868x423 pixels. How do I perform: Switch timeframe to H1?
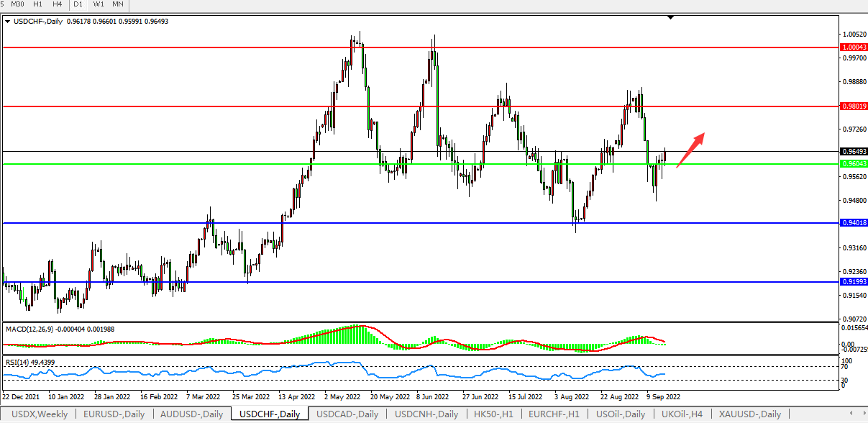(x=40, y=4)
